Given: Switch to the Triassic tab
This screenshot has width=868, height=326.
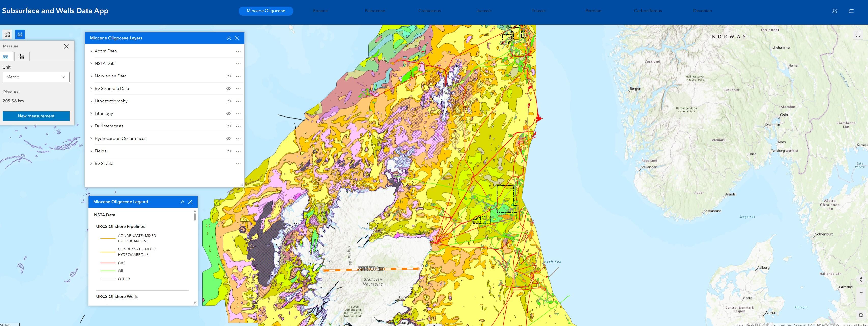Looking at the screenshot, I should point(539,11).
